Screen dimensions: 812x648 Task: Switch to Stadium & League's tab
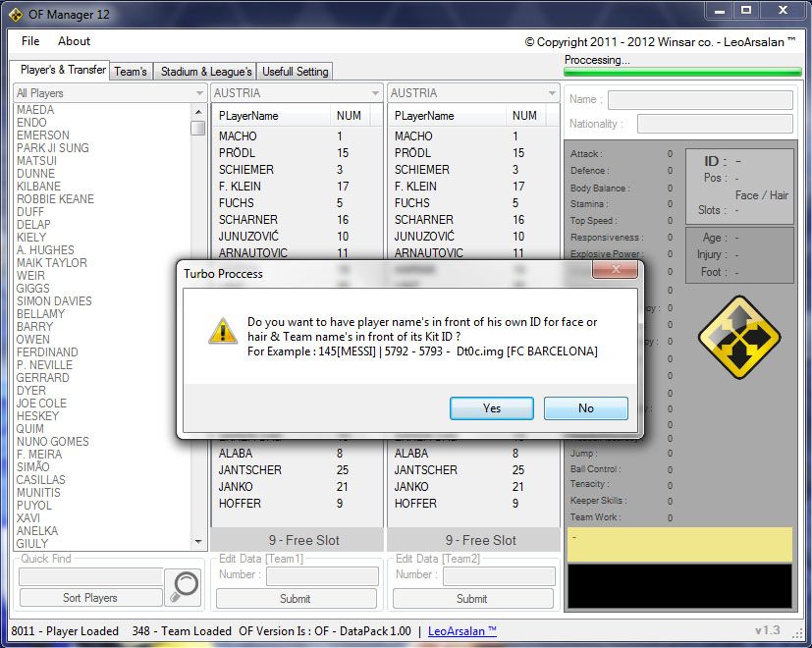pos(206,72)
